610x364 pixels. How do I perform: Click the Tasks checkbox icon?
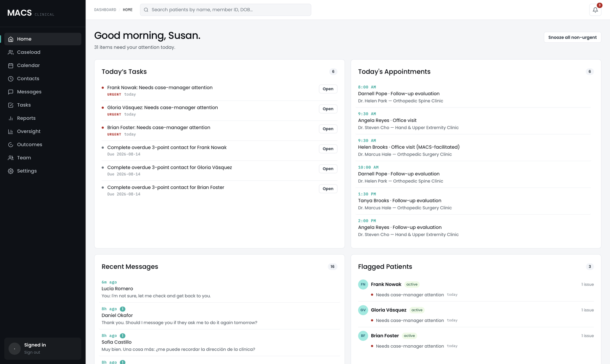(11, 105)
